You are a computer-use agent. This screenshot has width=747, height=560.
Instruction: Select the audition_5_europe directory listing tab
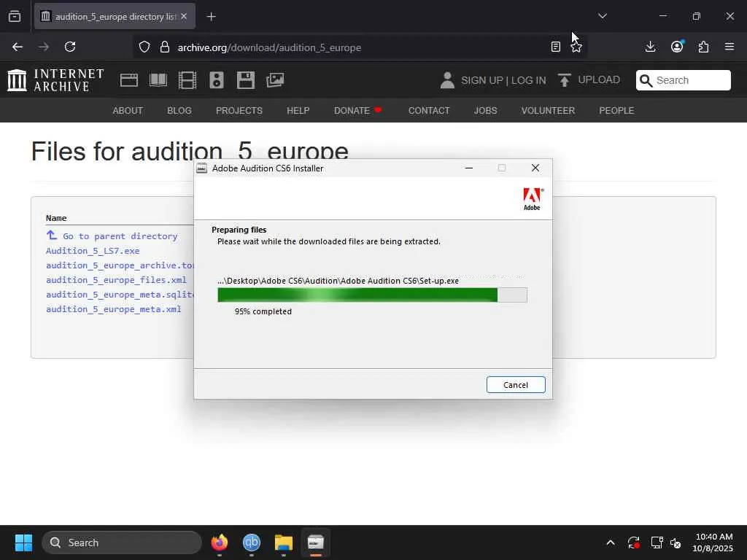pos(115,17)
